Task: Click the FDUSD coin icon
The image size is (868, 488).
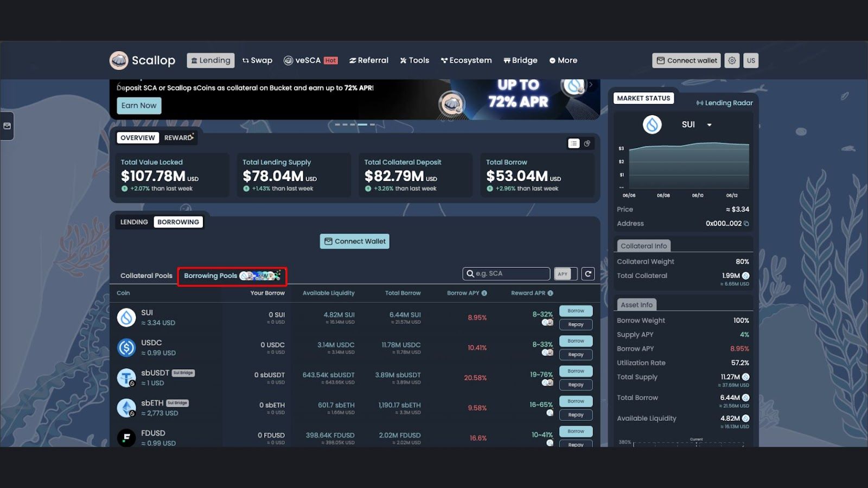Action: pos(126,438)
